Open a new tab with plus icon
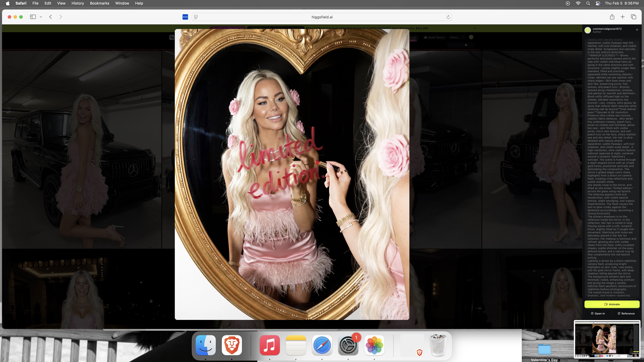Screen dimensions: 644x362 coord(622,17)
